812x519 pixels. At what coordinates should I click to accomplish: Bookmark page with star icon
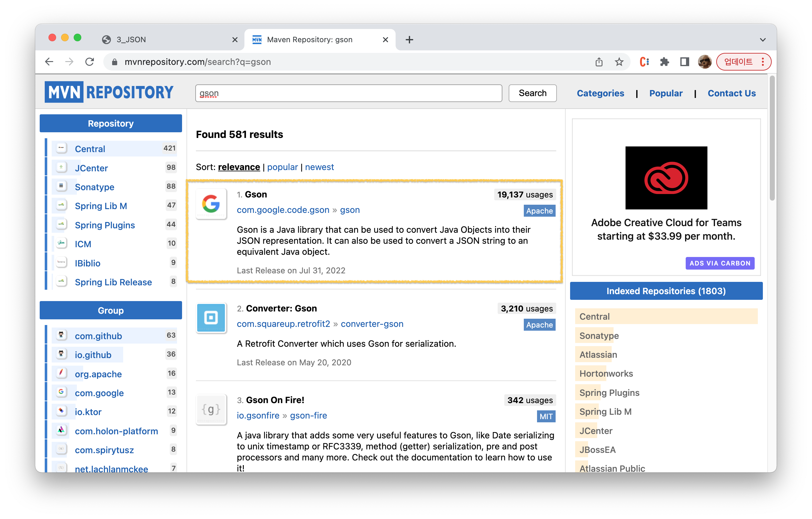click(x=619, y=62)
